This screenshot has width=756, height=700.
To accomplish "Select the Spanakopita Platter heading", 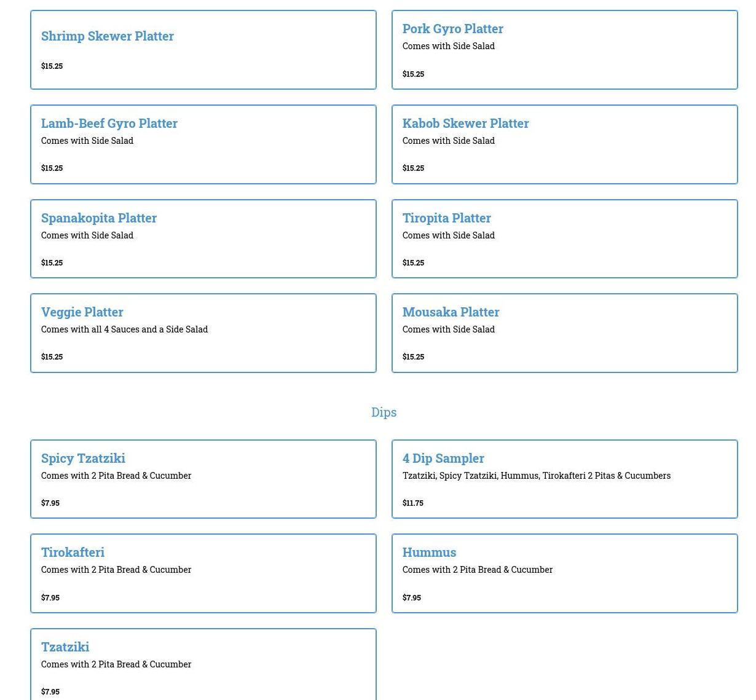I will (99, 218).
